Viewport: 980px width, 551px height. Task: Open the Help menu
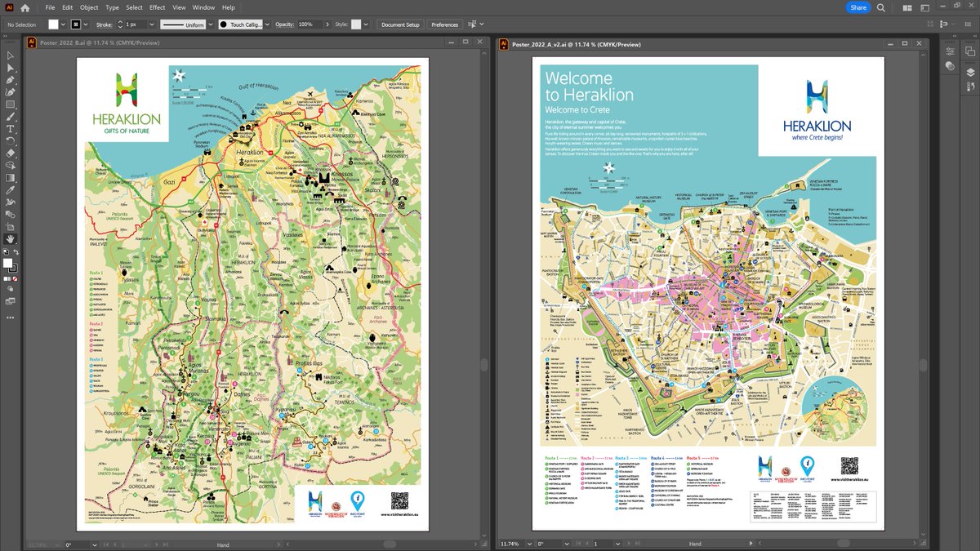click(x=228, y=7)
